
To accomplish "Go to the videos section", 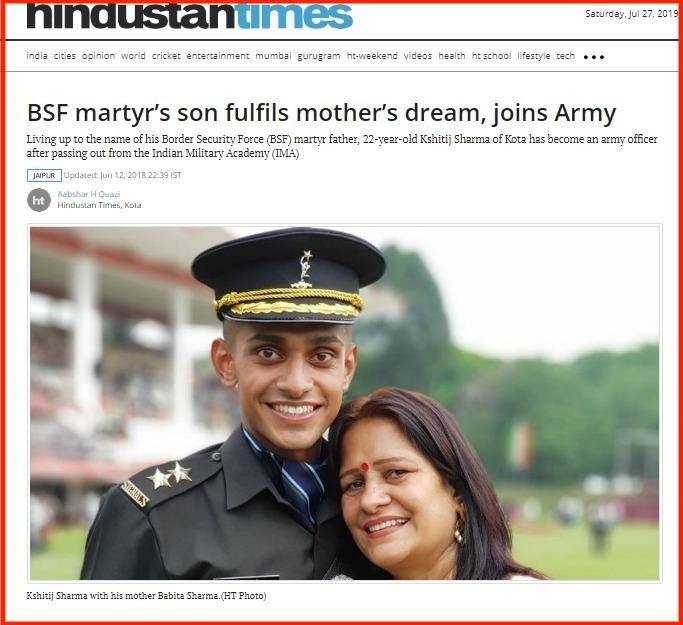I will click(x=418, y=56).
